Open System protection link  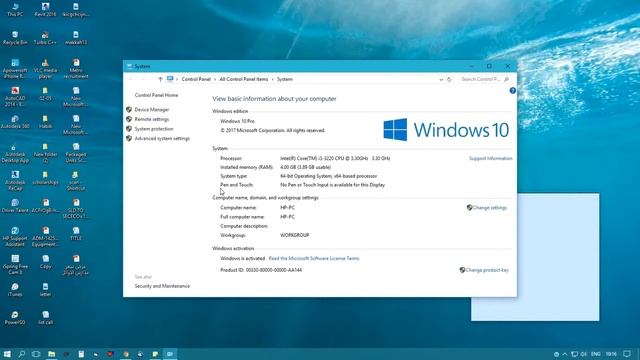[154, 129]
